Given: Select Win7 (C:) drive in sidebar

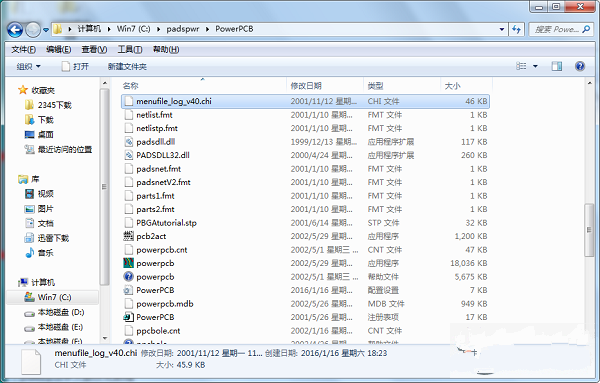Looking at the screenshot, I should (48, 297).
